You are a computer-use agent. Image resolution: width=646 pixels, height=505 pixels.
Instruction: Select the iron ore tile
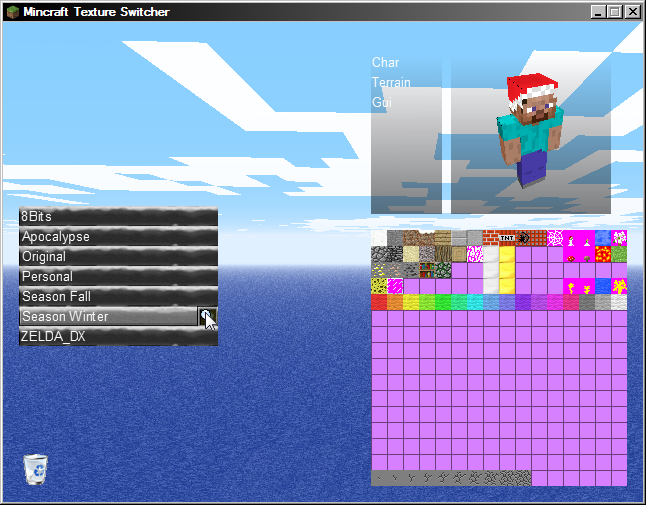pyautogui.click(x=396, y=270)
